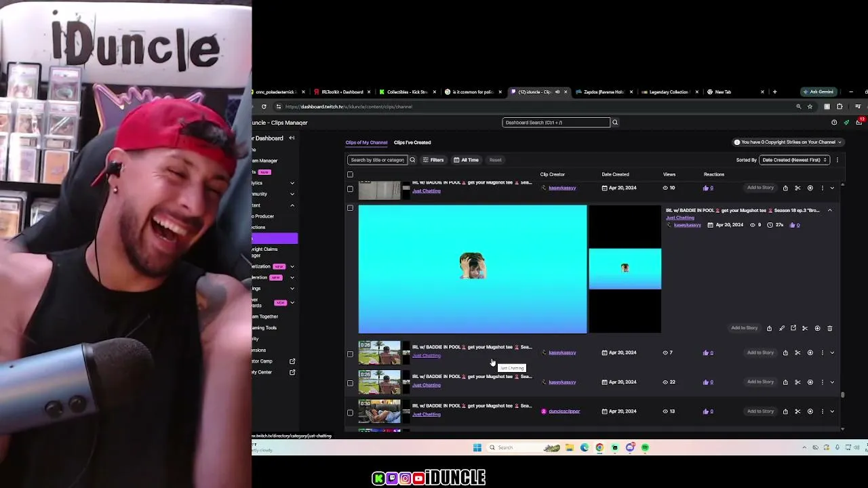Play the expanded clip in the large preview

tap(473, 269)
